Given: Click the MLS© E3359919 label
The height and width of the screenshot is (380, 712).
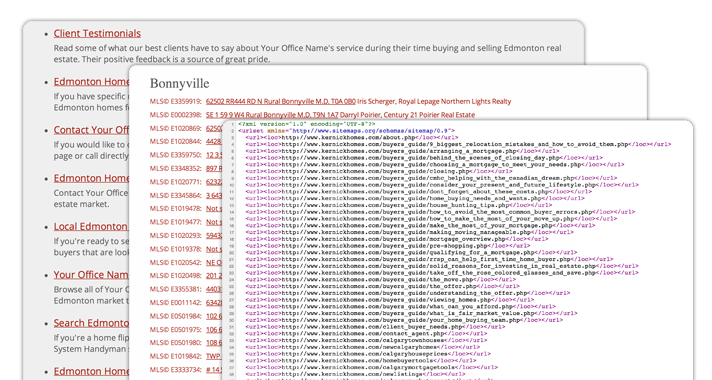Looking at the screenshot, I should point(176,101).
